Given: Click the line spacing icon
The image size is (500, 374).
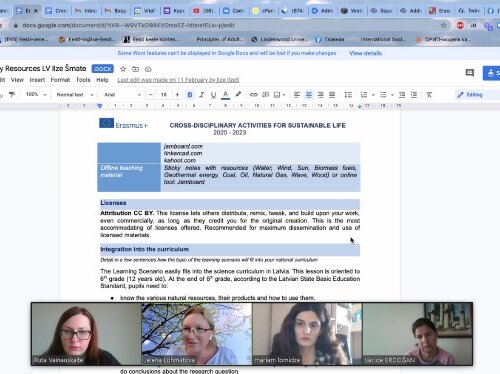Looking at the screenshot, I should [348, 95].
